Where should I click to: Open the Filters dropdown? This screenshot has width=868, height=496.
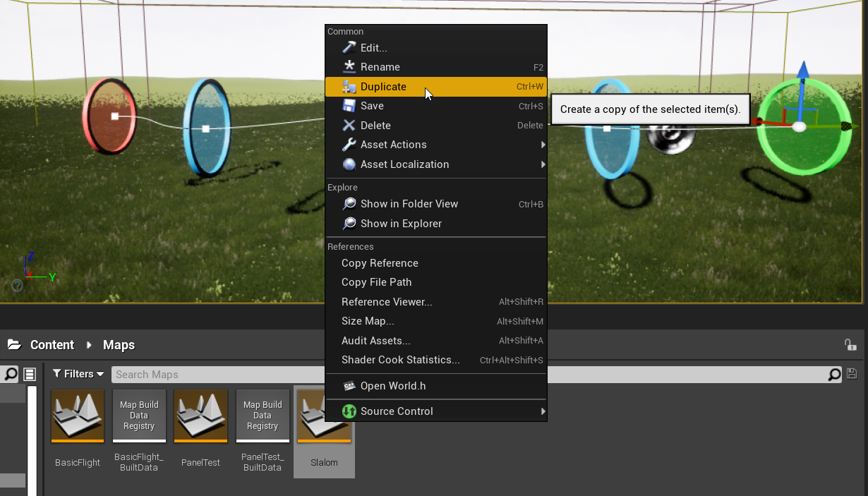coord(78,374)
